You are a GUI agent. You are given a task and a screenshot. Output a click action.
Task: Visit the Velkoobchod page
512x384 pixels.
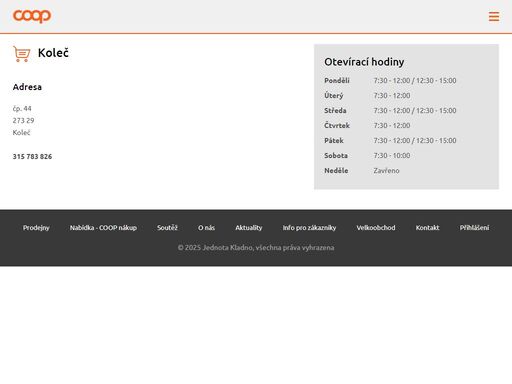click(x=376, y=228)
